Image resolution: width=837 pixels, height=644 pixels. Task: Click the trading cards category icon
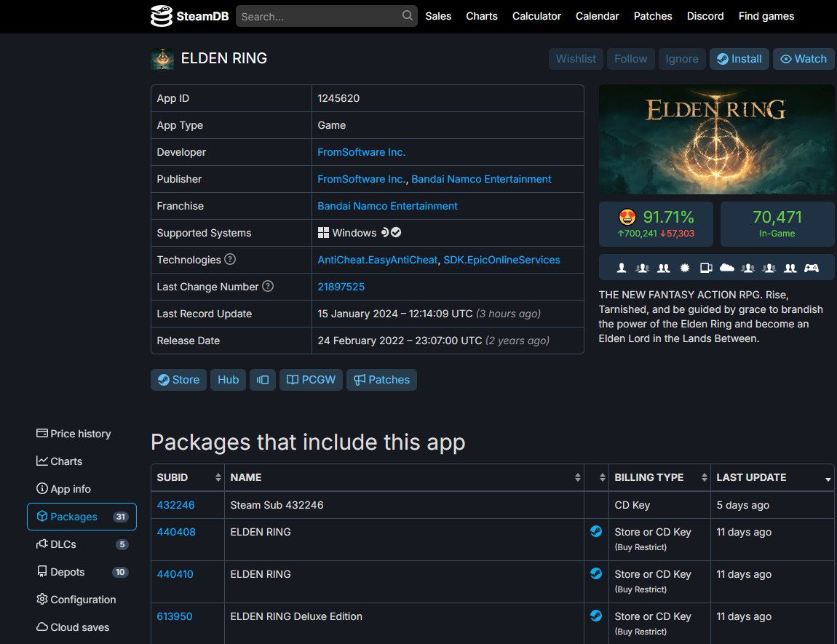coord(706,268)
